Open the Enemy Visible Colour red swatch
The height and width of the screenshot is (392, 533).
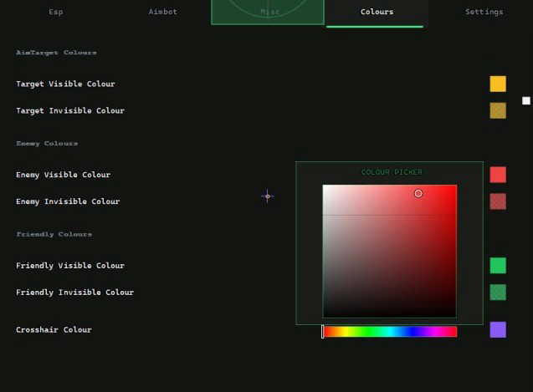click(498, 175)
